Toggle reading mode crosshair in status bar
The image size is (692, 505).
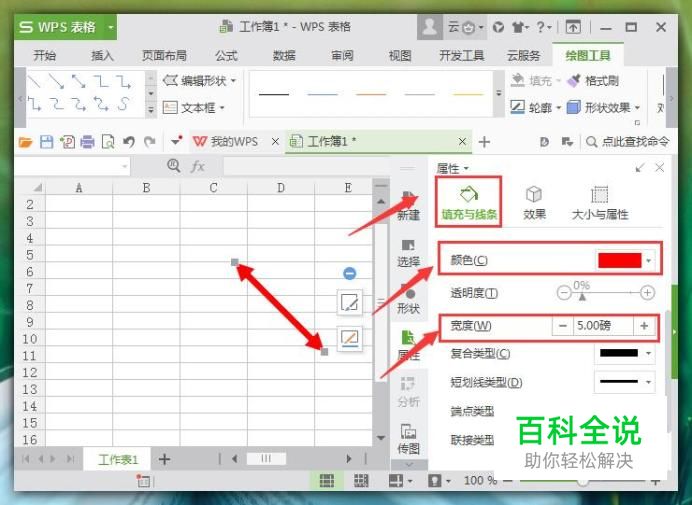(396, 481)
